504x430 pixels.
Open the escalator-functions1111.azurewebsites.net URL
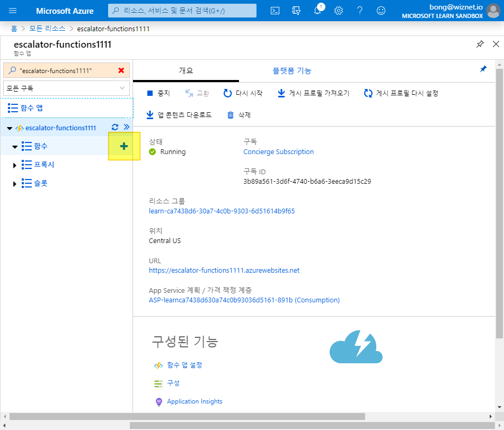pos(224,271)
